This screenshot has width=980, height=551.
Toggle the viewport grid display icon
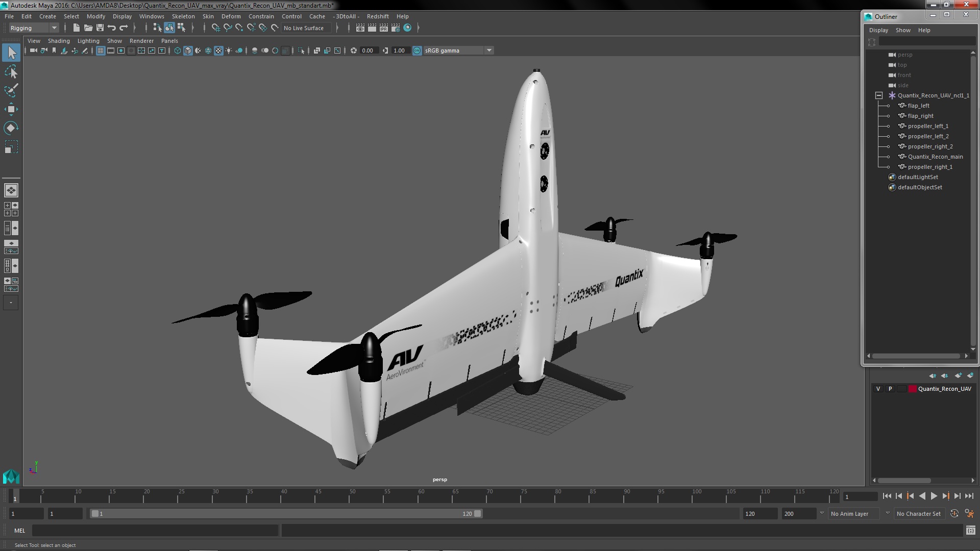(101, 51)
